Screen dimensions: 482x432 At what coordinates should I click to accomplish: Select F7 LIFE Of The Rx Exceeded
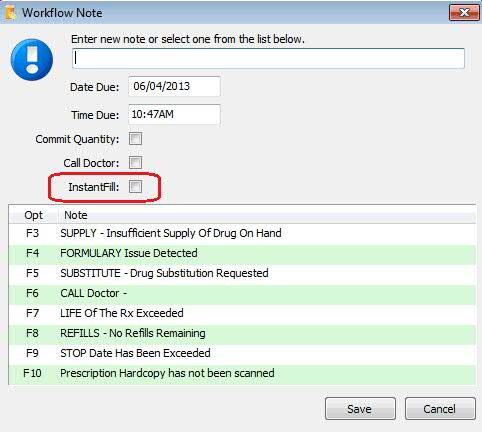[x=242, y=313]
